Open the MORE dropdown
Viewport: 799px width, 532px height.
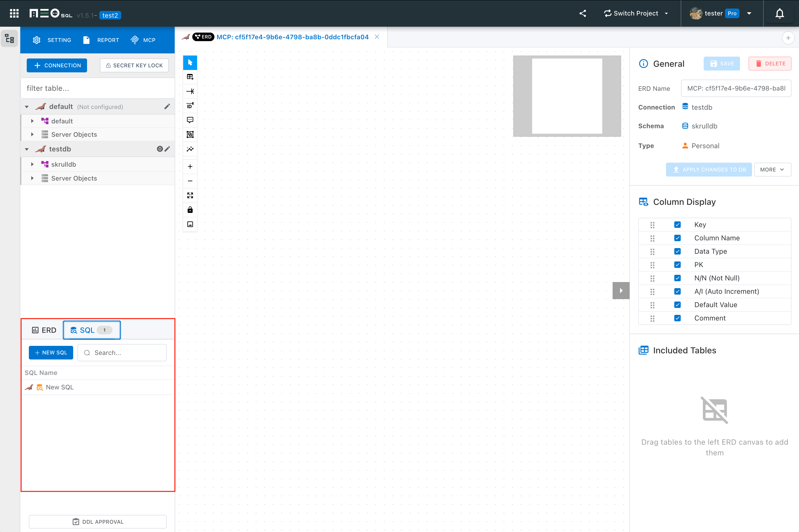772,170
